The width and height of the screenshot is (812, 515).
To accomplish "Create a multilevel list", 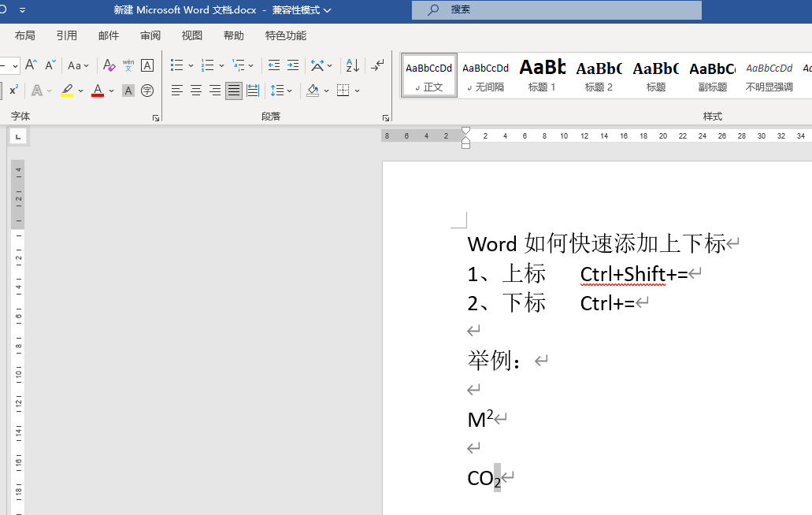I will (x=238, y=65).
